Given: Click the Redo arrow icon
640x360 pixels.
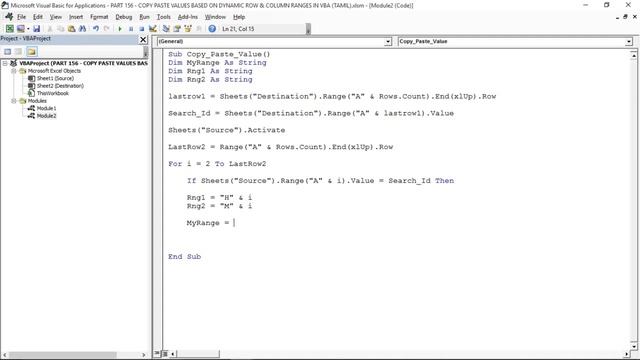Looking at the screenshot, I should pyautogui.click(x=107, y=29).
